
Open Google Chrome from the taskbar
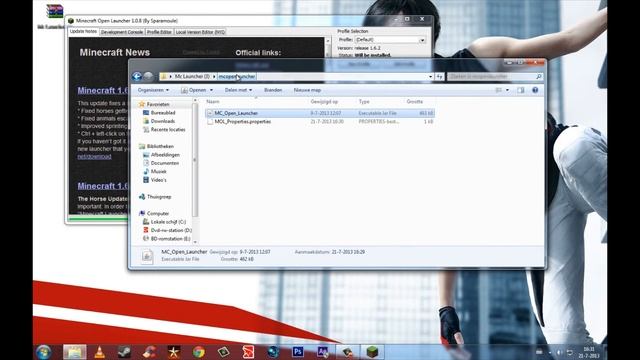pyautogui.click(x=199, y=352)
